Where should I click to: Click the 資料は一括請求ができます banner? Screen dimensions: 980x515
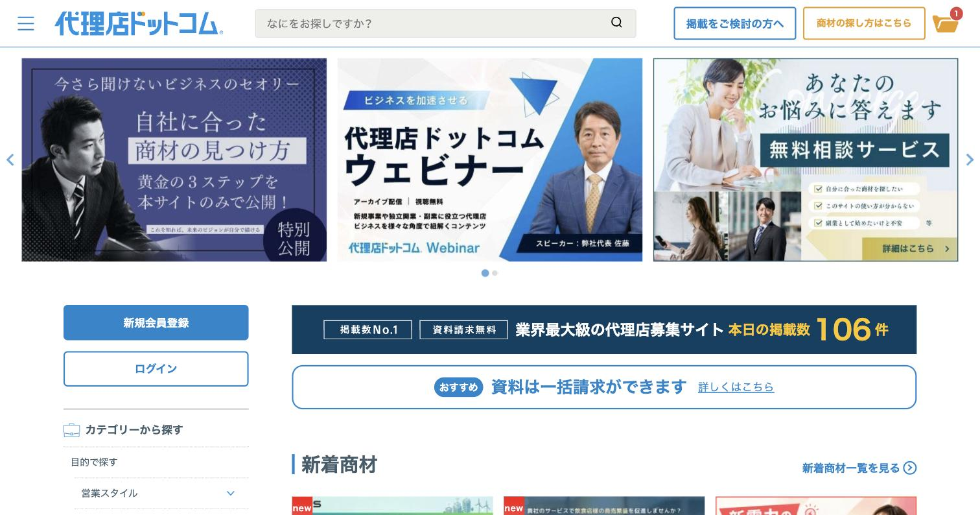pos(604,387)
